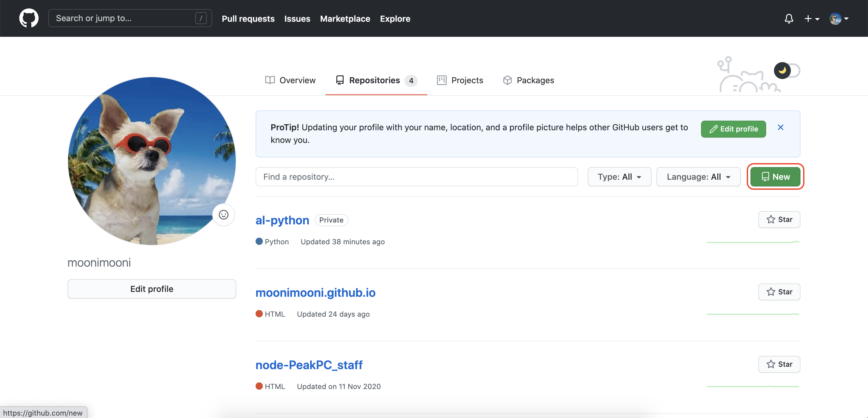Click the Find a repository field
The height and width of the screenshot is (418, 868).
point(417,177)
